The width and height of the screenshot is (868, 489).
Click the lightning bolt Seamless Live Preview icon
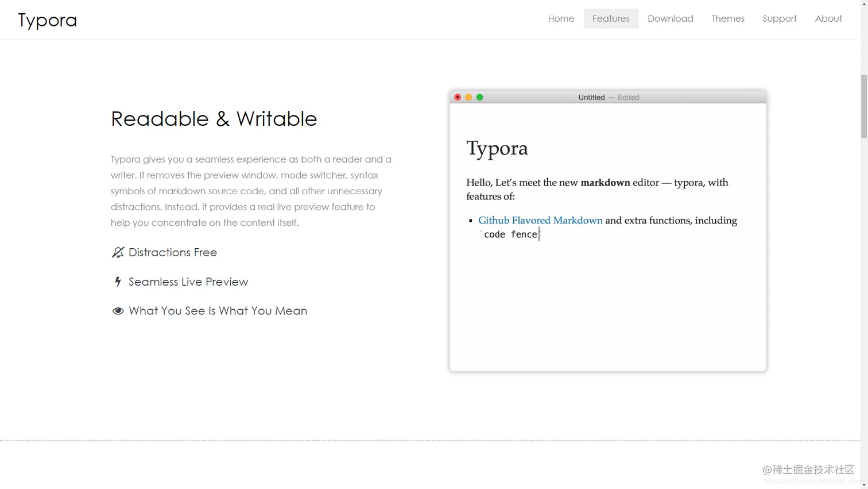118,282
